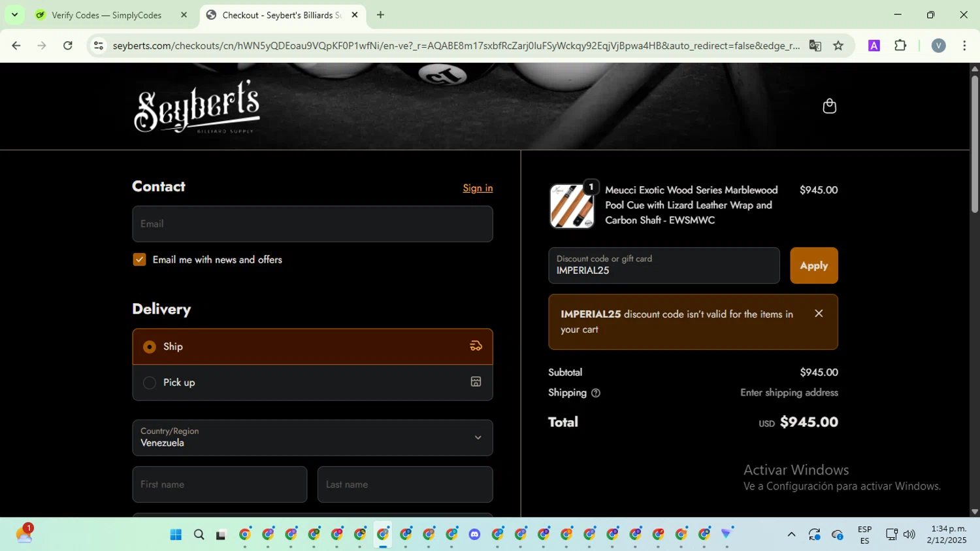Image resolution: width=980 pixels, height=551 pixels.
Task: Open a new browser tab
Action: point(380,15)
